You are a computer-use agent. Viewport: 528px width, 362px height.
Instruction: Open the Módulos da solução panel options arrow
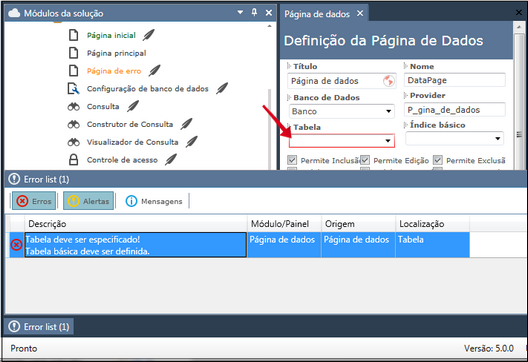tap(240, 12)
